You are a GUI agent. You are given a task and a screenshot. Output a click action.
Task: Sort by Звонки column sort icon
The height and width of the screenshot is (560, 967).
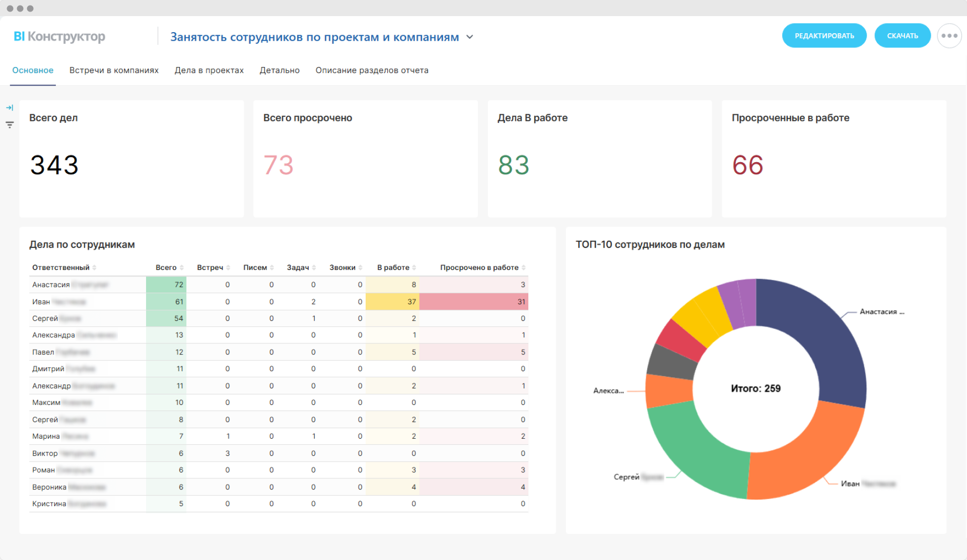click(x=360, y=268)
